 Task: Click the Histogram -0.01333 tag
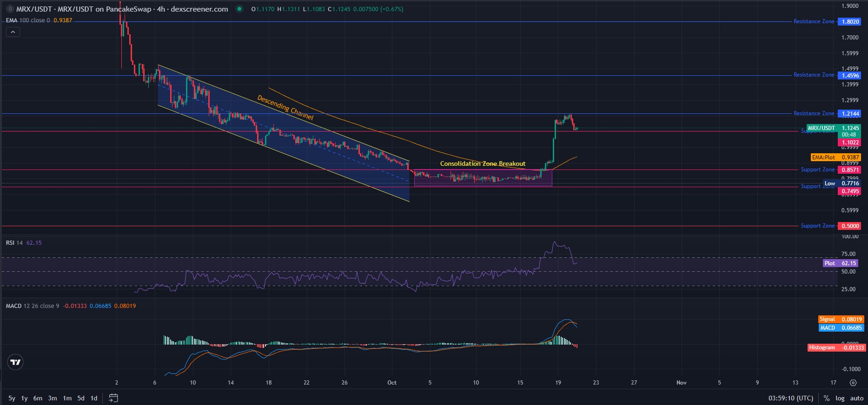837,348
